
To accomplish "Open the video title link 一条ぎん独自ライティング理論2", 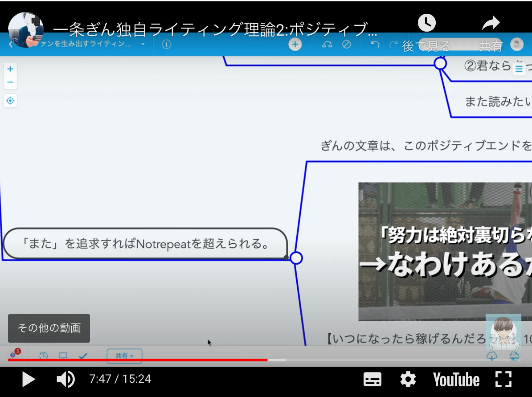I will point(215,29).
